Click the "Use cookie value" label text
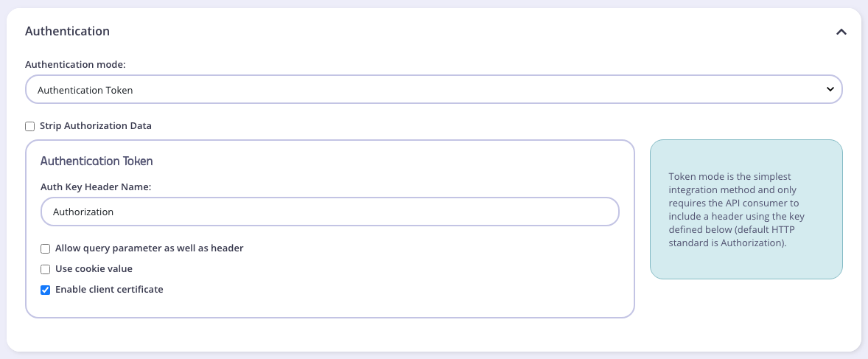 click(x=94, y=269)
